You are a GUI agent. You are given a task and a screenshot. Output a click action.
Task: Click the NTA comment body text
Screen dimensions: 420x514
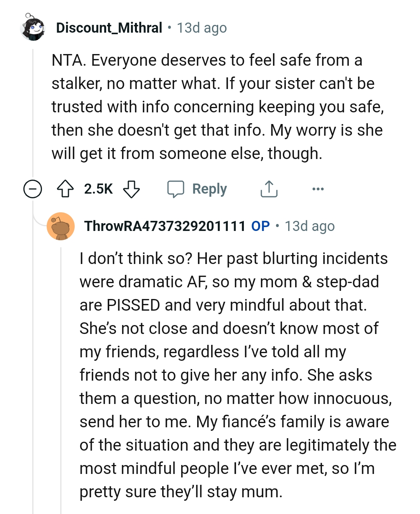point(218,107)
